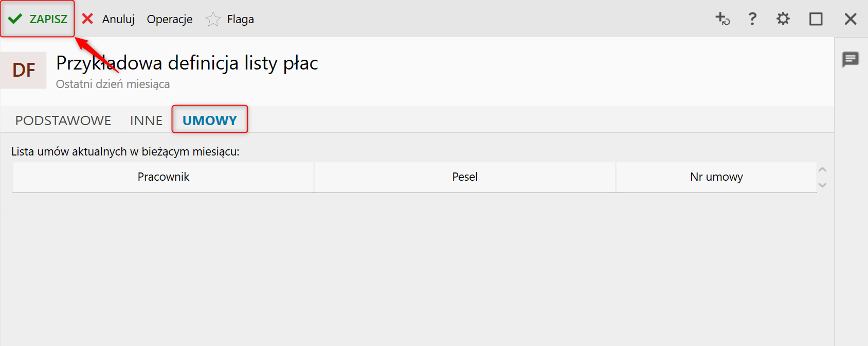
Task: Switch to the INNE tab
Action: tap(147, 120)
